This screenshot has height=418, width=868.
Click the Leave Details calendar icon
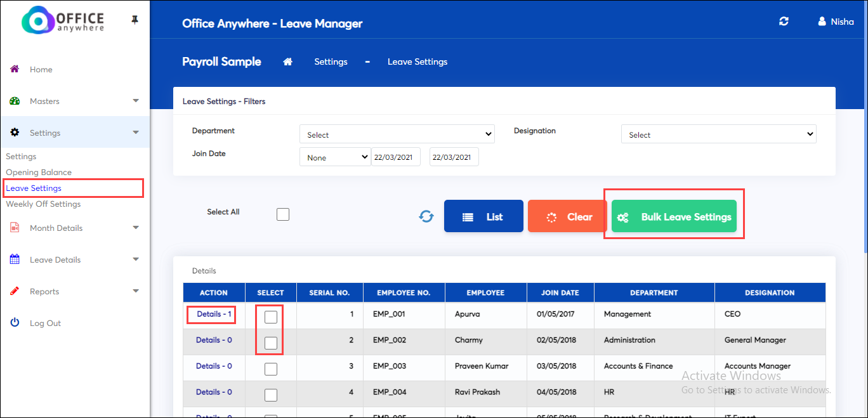[x=15, y=259]
